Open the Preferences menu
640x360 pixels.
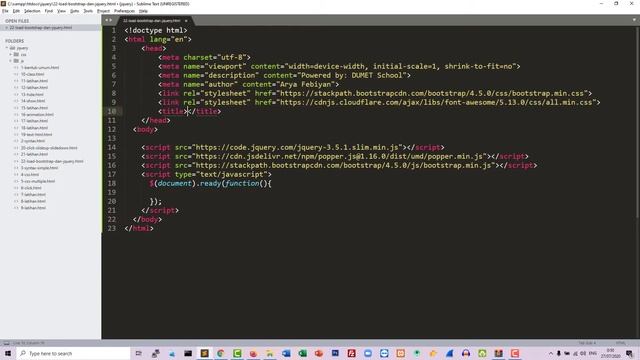click(x=124, y=11)
